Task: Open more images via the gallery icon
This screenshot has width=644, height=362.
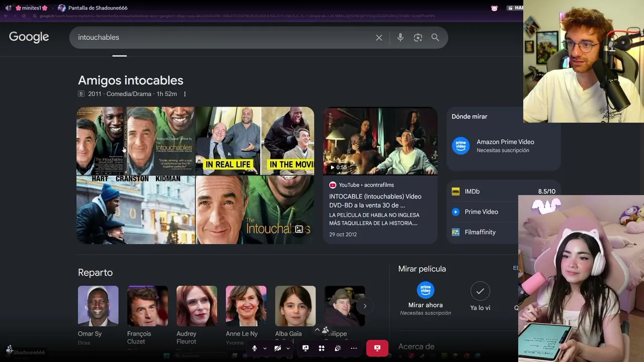Action: [299, 229]
